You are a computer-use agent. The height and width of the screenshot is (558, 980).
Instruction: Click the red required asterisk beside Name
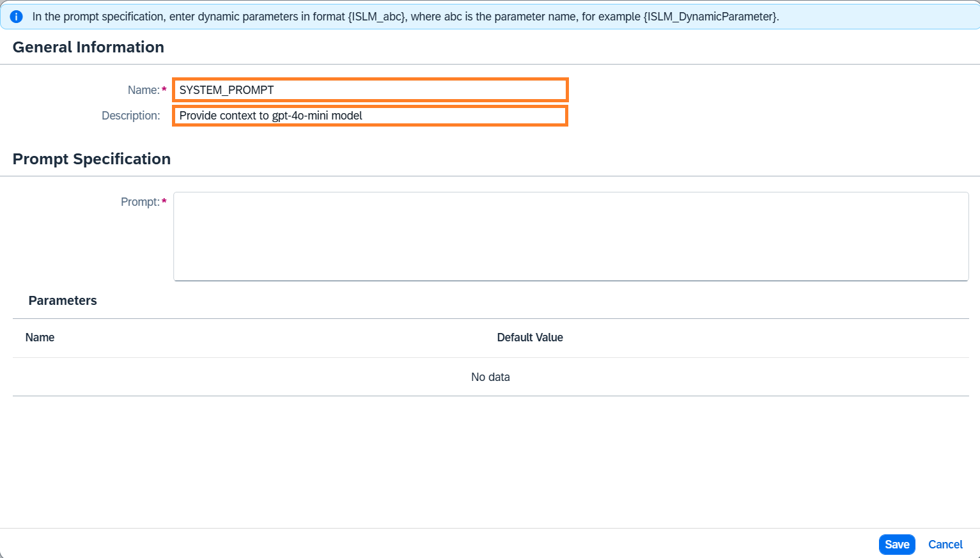point(164,90)
